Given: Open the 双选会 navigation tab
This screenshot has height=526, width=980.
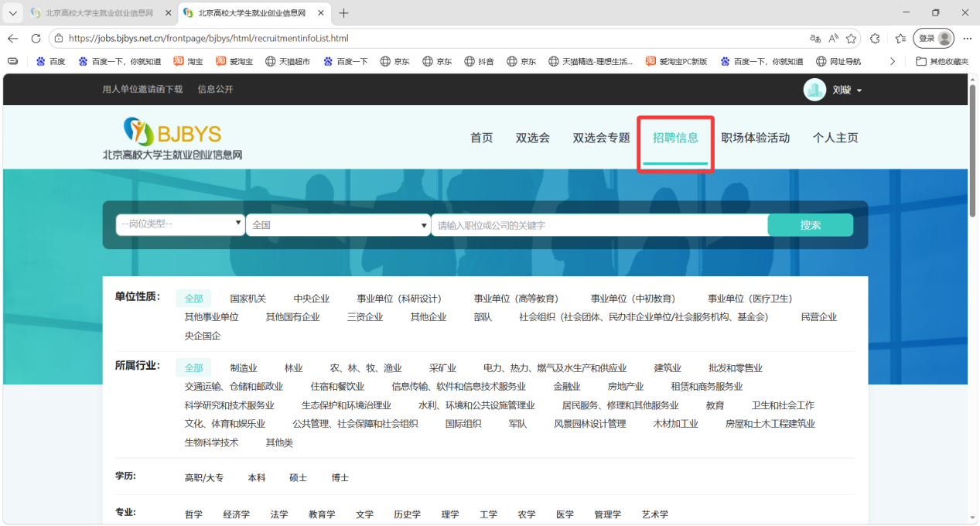Looking at the screenshot, I should (x=533, y=138).
